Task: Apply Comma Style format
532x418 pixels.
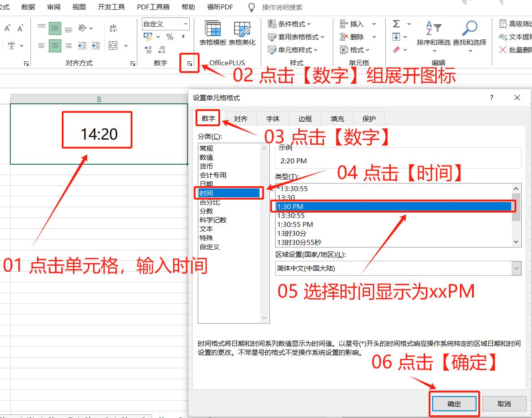Action: tap(183, 37)
